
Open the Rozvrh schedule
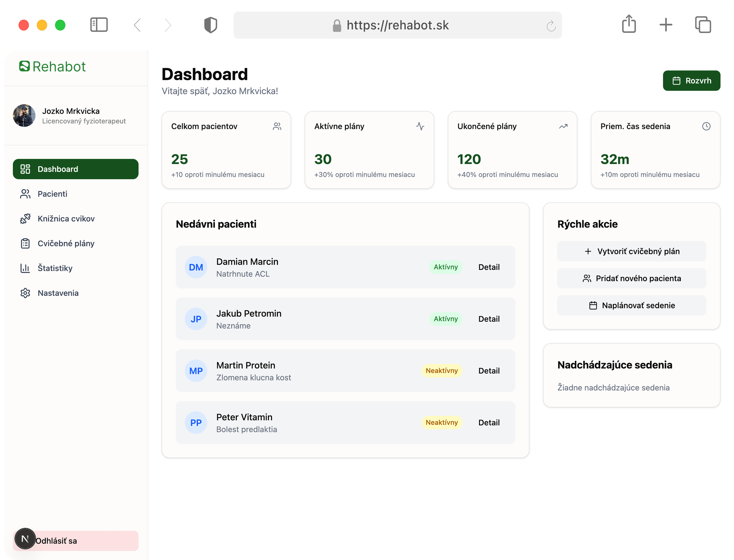691,80
